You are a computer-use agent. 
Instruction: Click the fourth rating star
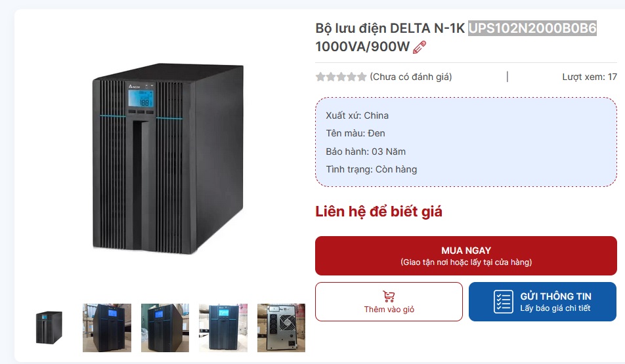pyautogui.click(x=352, y=77)
